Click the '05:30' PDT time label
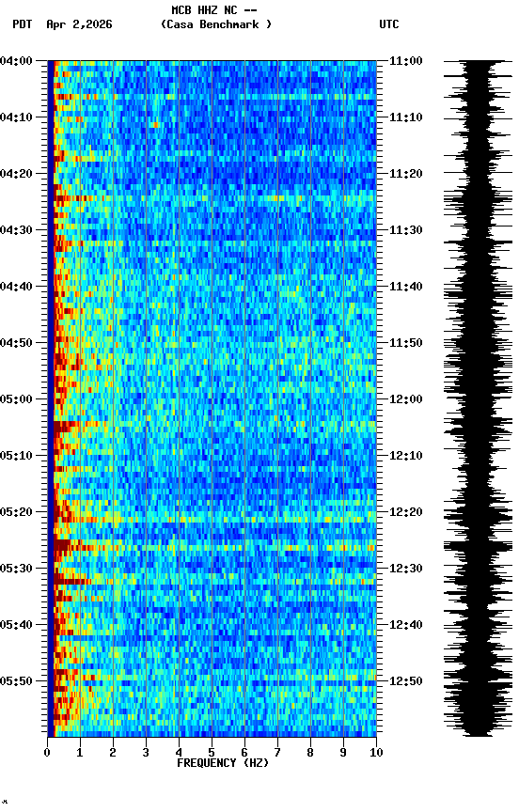 [x=16, y=570]
